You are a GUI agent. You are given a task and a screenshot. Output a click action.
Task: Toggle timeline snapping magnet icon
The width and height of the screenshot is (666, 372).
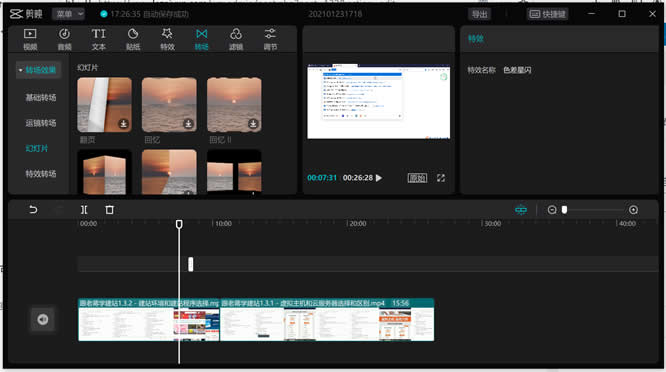click(521, 210)
